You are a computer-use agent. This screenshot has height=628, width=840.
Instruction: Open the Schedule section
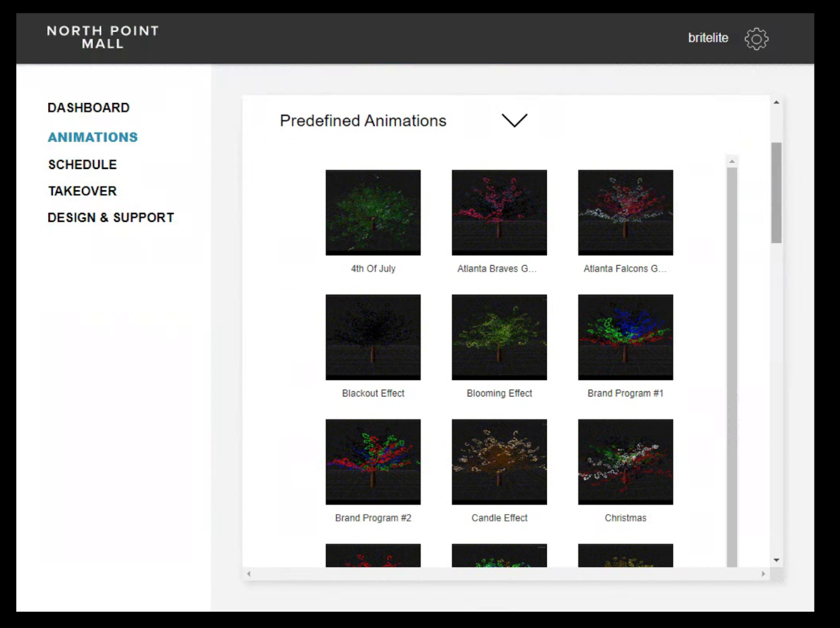click(83, 165)
